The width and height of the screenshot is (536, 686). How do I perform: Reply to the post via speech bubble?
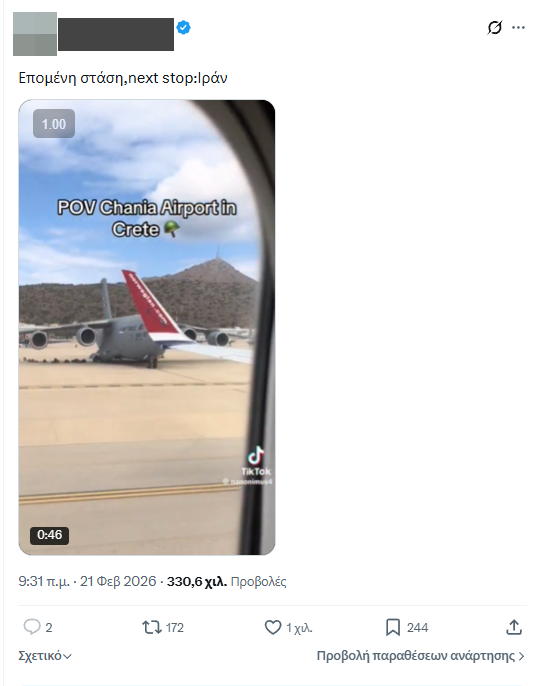(32, 627)
